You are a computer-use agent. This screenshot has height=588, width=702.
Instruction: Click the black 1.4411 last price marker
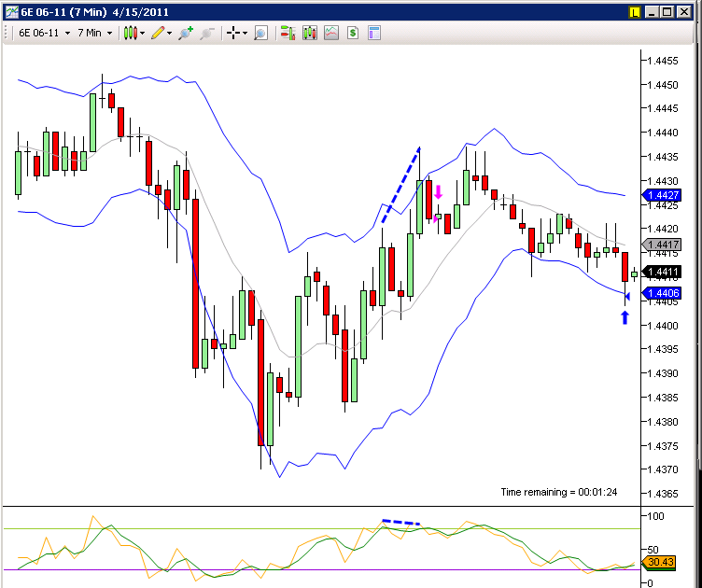click(x=661, y=272)
